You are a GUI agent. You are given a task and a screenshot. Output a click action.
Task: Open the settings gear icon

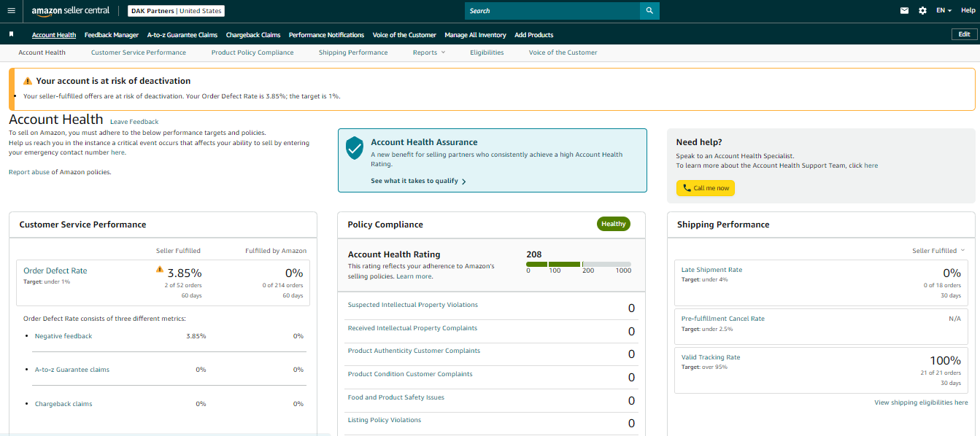922,11
